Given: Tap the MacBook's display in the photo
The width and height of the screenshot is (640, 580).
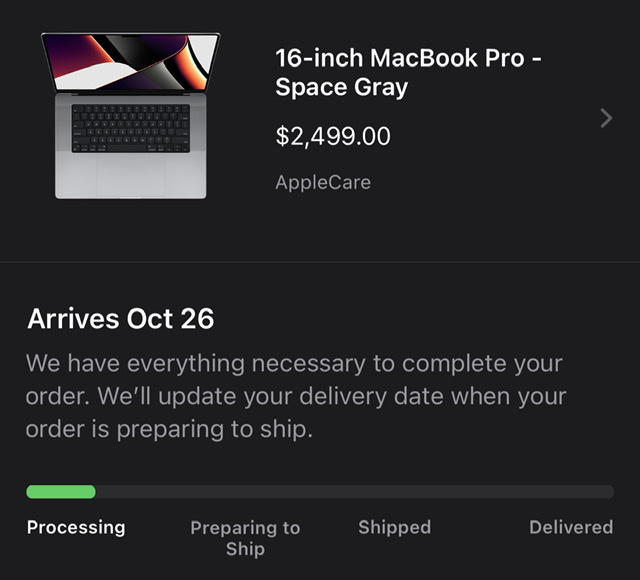Looking at the screenshot, I should pos(130,62).
